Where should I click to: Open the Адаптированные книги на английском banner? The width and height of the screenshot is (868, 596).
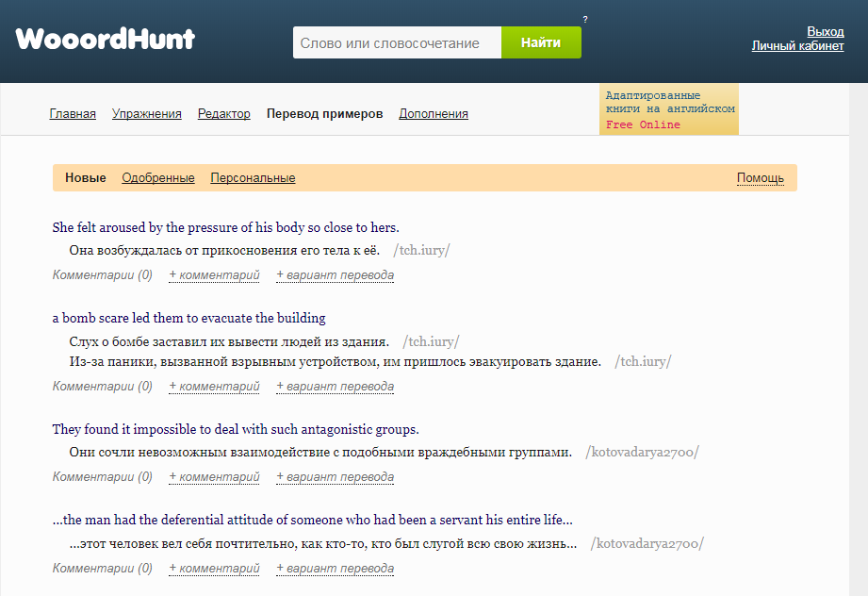(668, 108)
